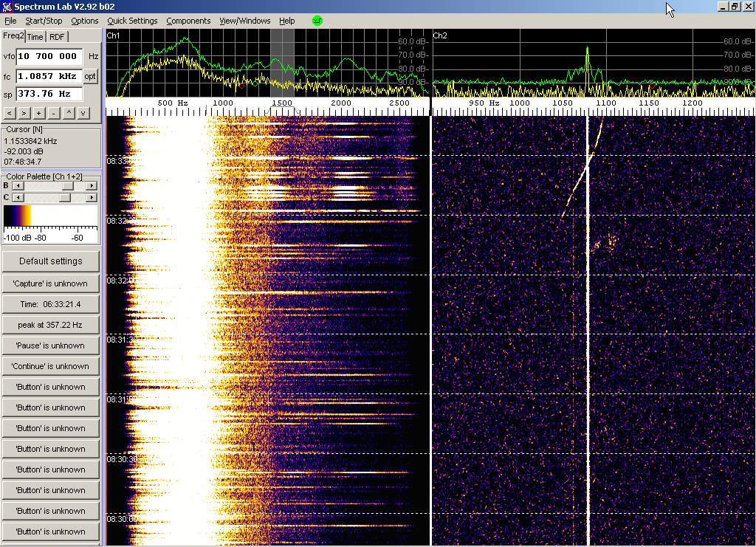Open the Start/Stop menu

tap(44, 21)
